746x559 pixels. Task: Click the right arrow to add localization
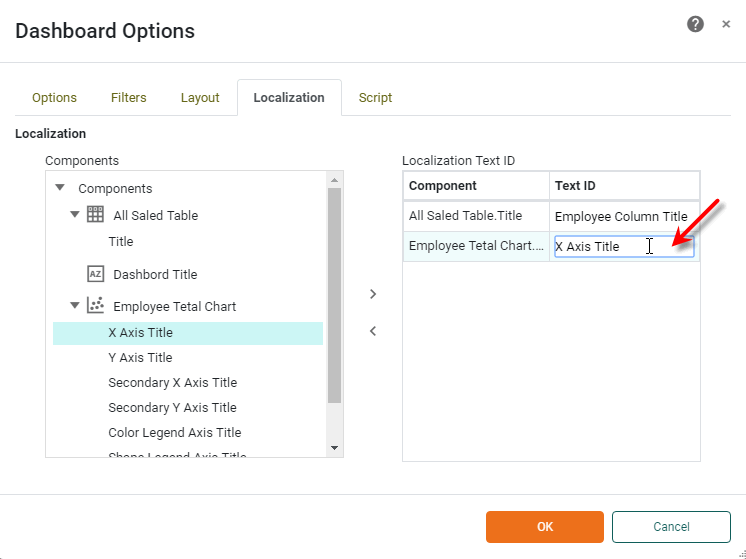click(373, 294)
